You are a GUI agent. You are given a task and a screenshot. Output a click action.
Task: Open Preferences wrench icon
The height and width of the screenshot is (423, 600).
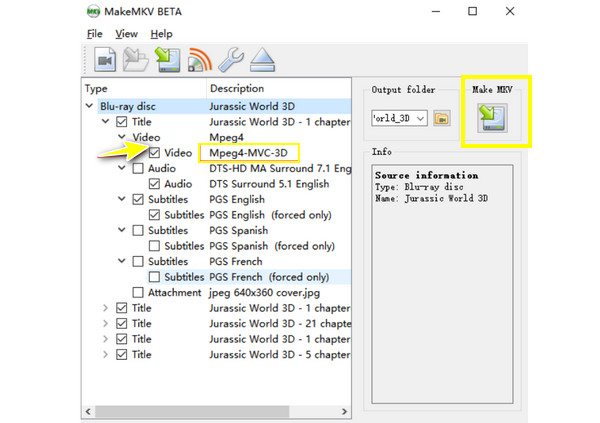tap(231, 60)
